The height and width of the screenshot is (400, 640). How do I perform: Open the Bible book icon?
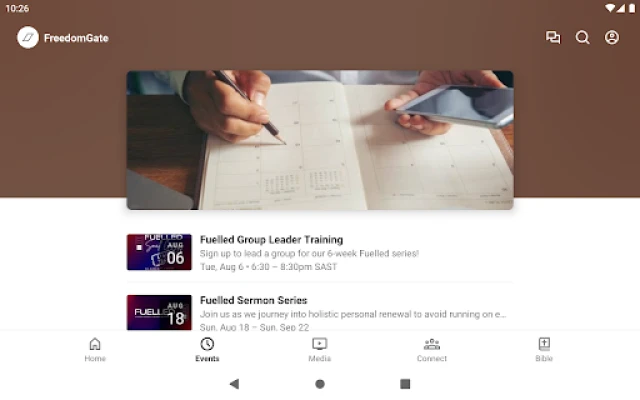click(x=544, y=344)
